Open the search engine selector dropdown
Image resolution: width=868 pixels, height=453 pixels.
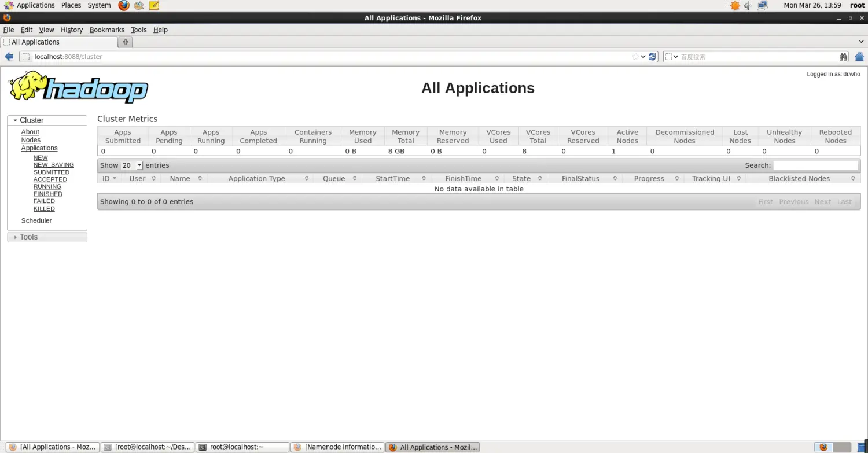[672, 57]
